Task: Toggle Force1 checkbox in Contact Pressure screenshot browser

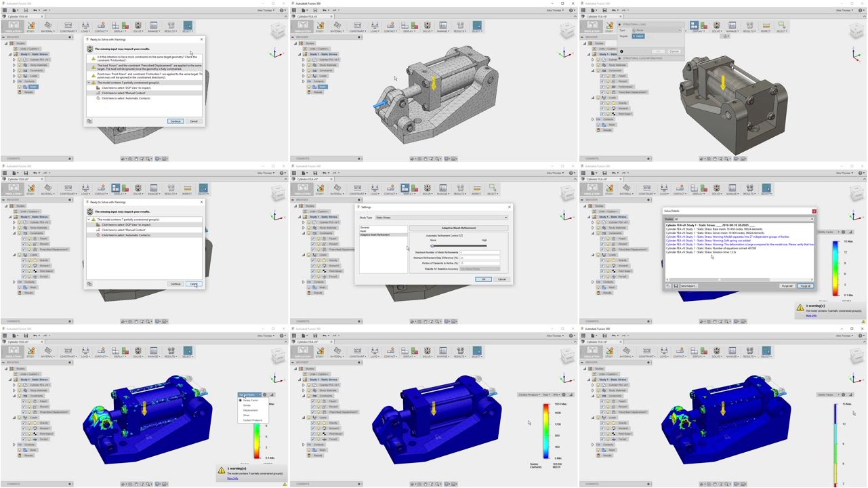Action: click(313, 439)
